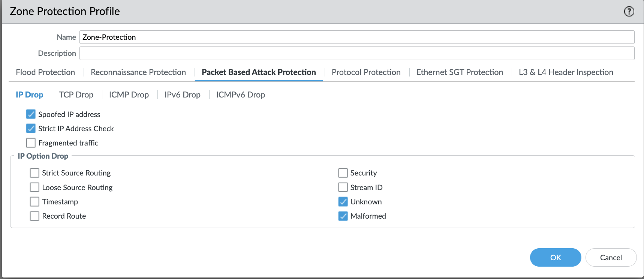The width and height of the screenshot is (644, 279).
Task: Tick the Stream ID checkbox
Action: (343, 187)
